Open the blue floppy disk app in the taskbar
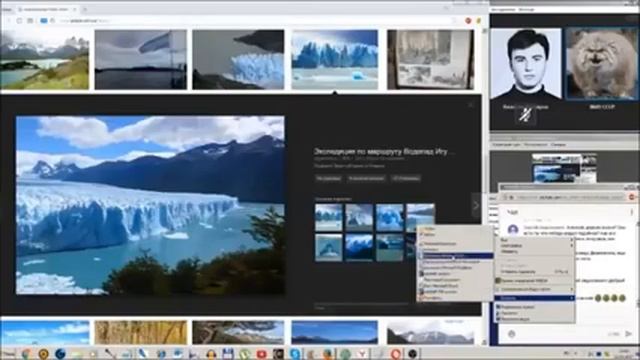Screen dimensions: 640x360 (x=228, y=354)
